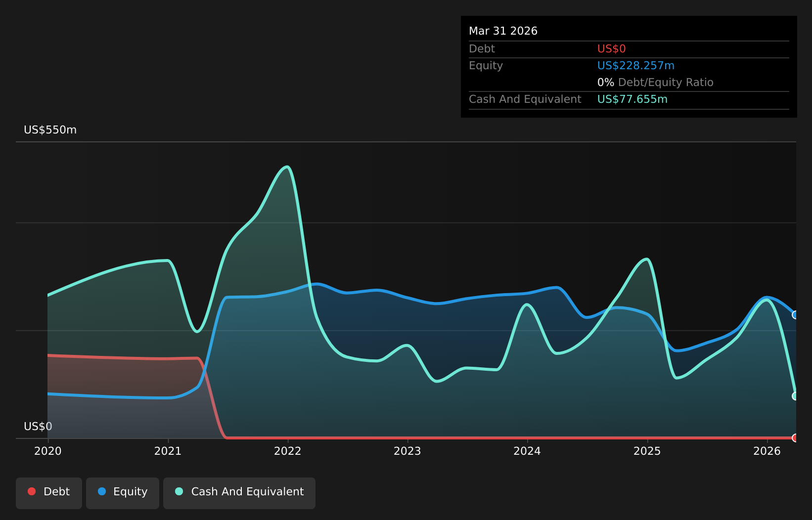Click the blue Equity legend dot
The width and height of the screenshot is (812, 520).
[x=102, y=491]
